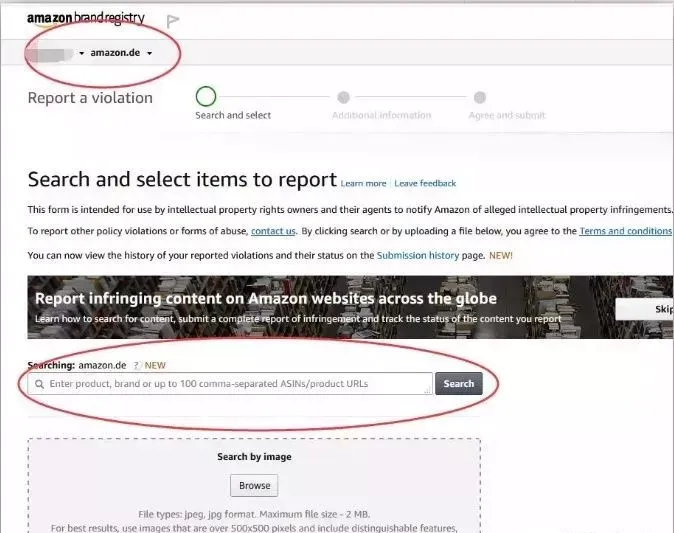Click the Report a violation heading

pos(90,98)
